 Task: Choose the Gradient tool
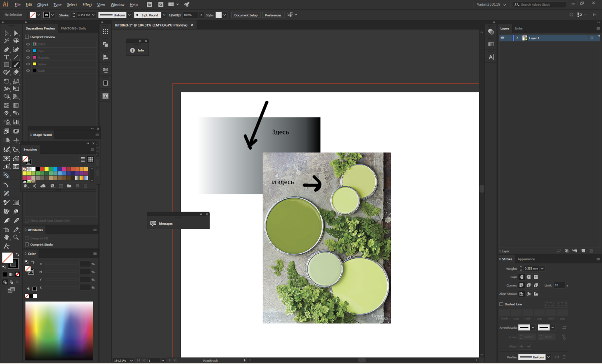[16, 106]
